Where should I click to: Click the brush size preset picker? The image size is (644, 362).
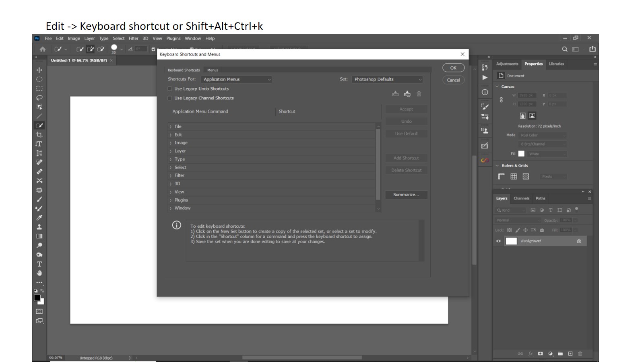point(116,49)
